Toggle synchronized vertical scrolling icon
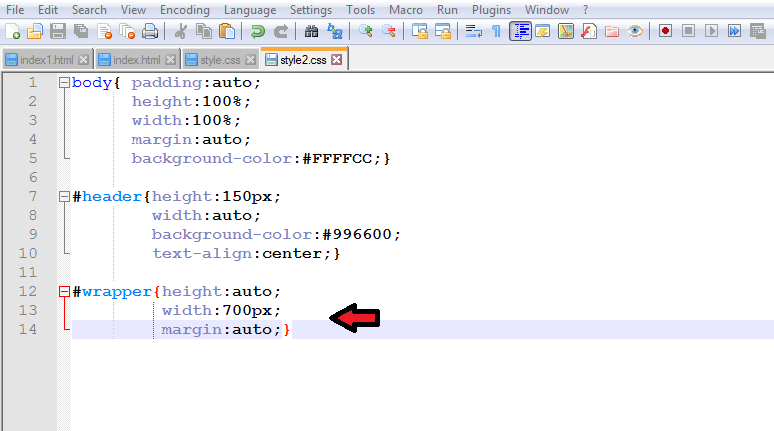 click(x=420, y=31)
